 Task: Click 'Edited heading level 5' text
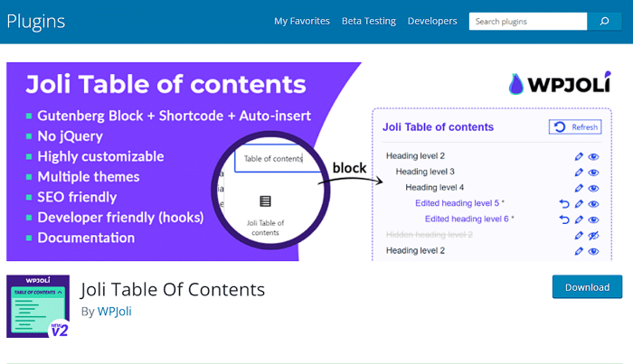pos(459,202)
